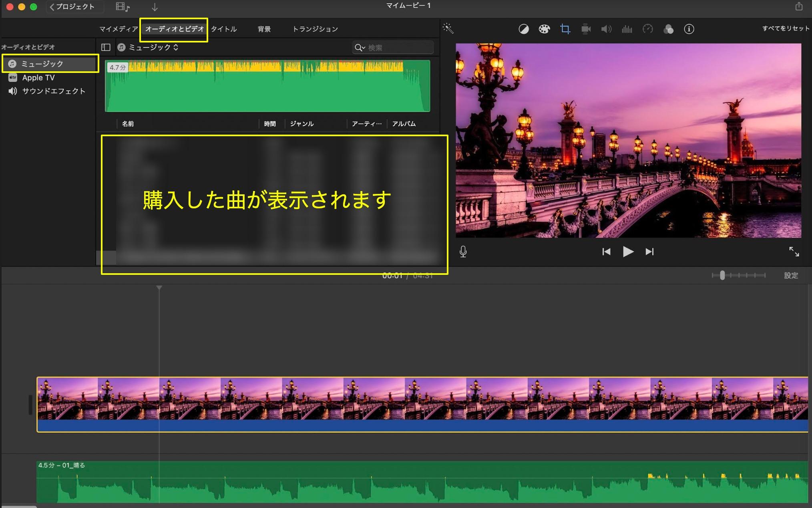The width and height of the screenshot is (812, 508).
Task: Click the 検索 search field
Action: point(393,48)
